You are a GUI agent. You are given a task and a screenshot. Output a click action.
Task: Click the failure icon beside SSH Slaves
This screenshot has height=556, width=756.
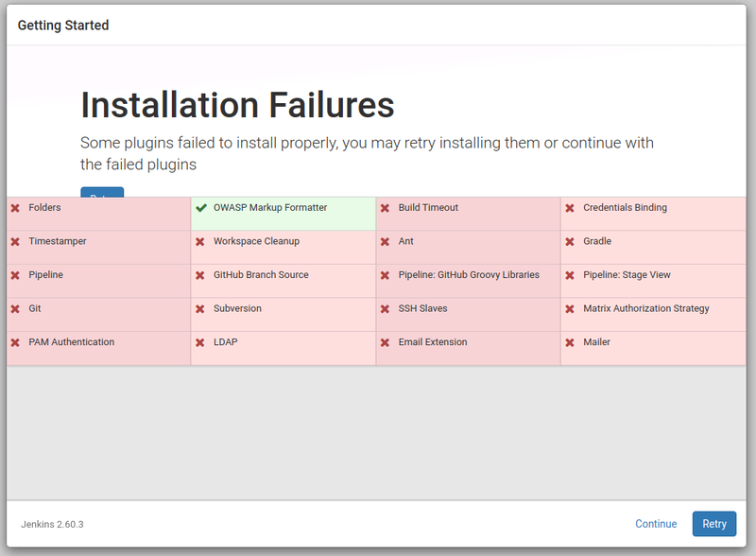click(x=385, y=309)
